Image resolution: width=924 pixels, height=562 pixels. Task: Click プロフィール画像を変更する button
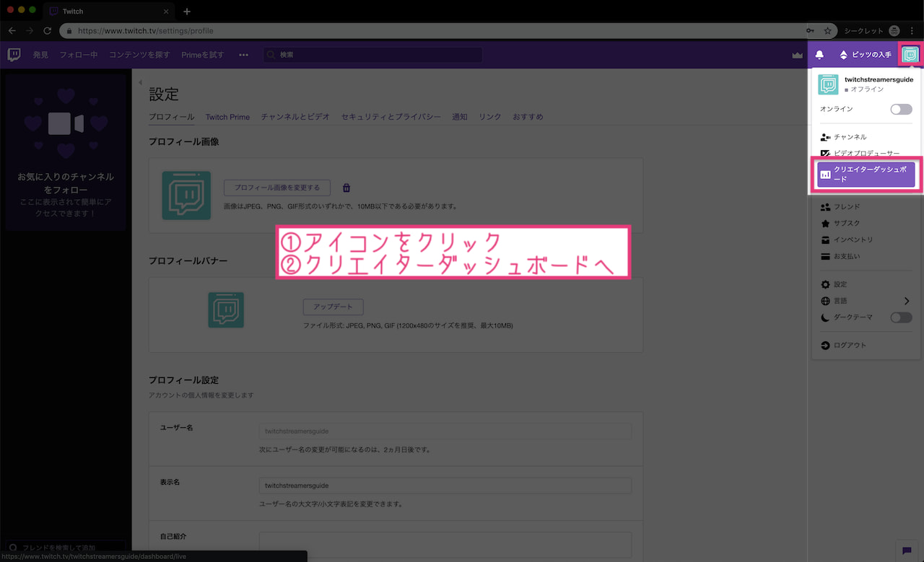(277, 188)
